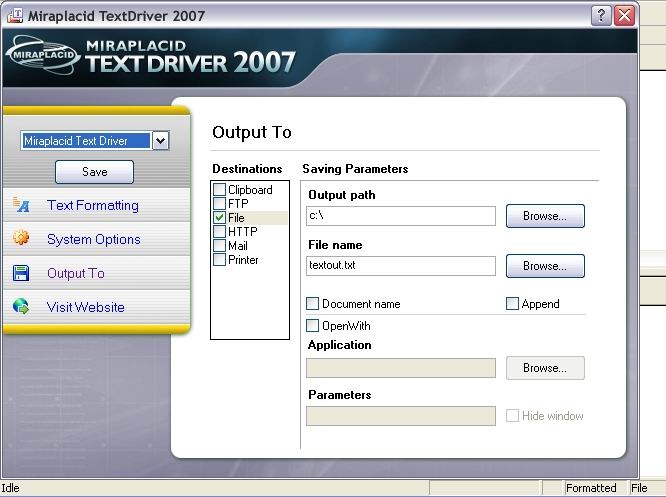Viewport: 666px width, 497px height.
Task: Click Browse next to Application field
Action: click(x=545, y=368)
